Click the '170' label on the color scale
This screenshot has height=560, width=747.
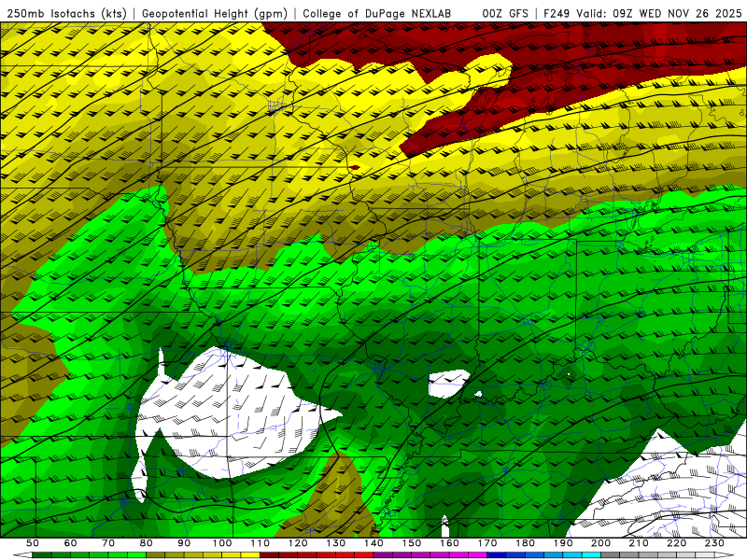click(x=487, y=543)
